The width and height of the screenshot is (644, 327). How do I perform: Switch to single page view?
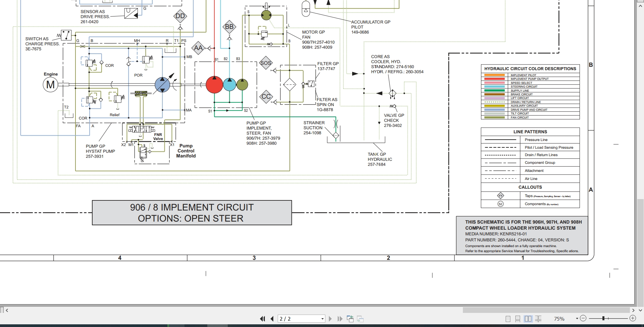508,319
